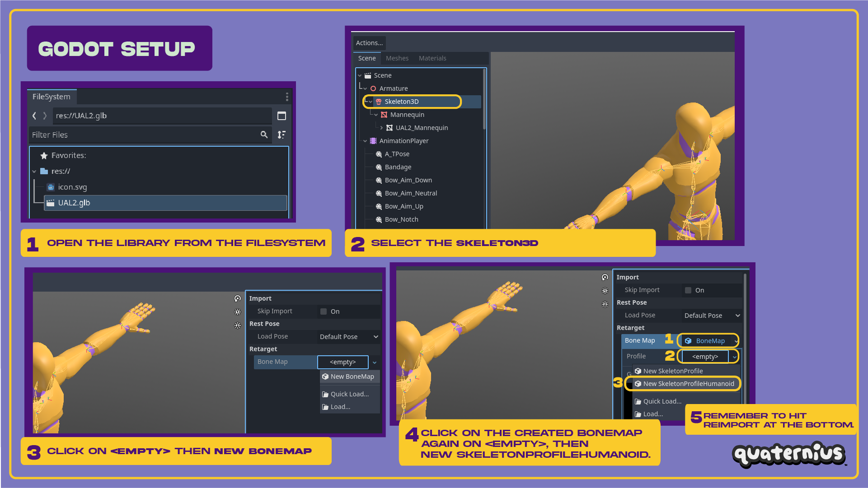Image resolution: width=868 pixels, height=488 pixels.
Task: Choose Quick Load under New BoneMap
Action: (350, 394)
